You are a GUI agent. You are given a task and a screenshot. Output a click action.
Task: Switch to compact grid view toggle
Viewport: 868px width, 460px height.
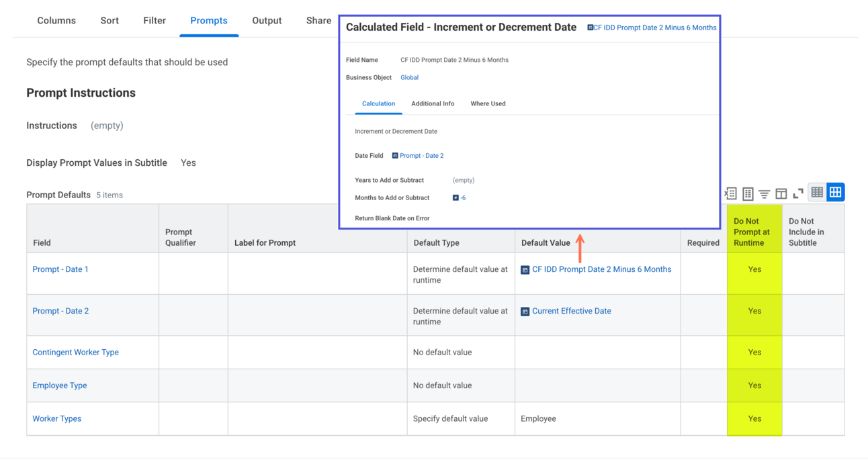click(x=817, y=193)
